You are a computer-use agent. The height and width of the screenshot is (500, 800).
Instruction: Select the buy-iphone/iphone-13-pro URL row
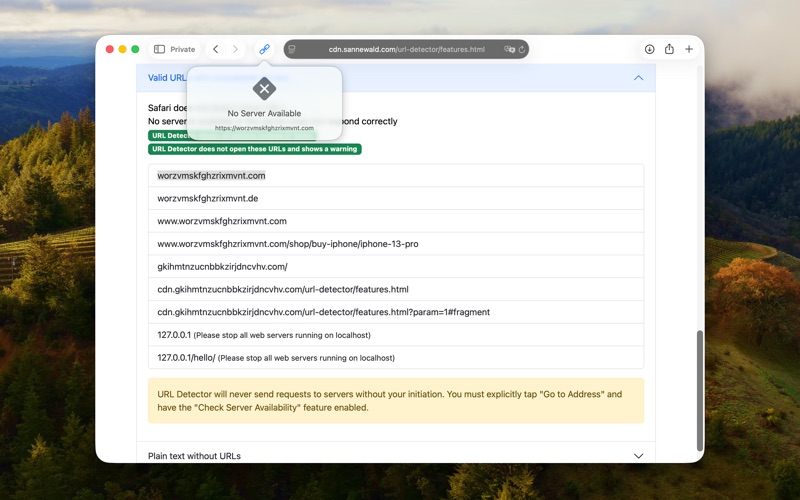tap(396, 244)
